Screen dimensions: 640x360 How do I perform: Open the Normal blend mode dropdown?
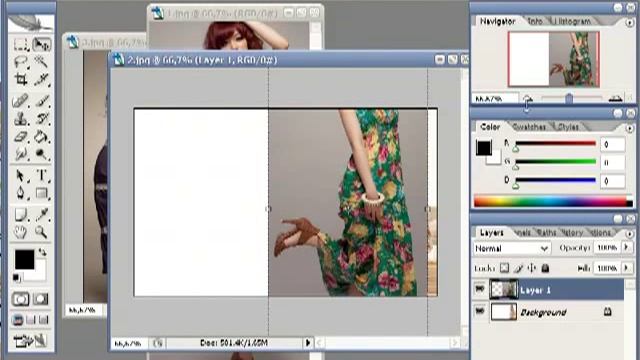(512, 248)
